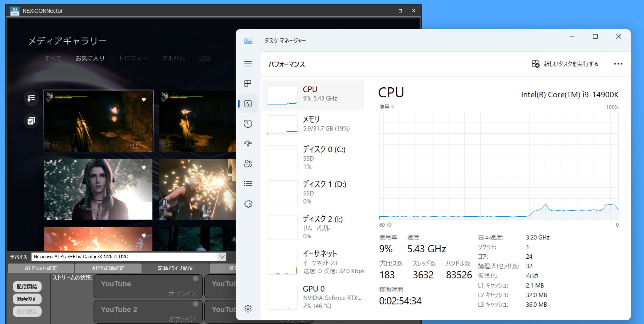
Task: Open Task Manager hamburger navigation menu
Action: pyautogui.click(x=248, y=64)
